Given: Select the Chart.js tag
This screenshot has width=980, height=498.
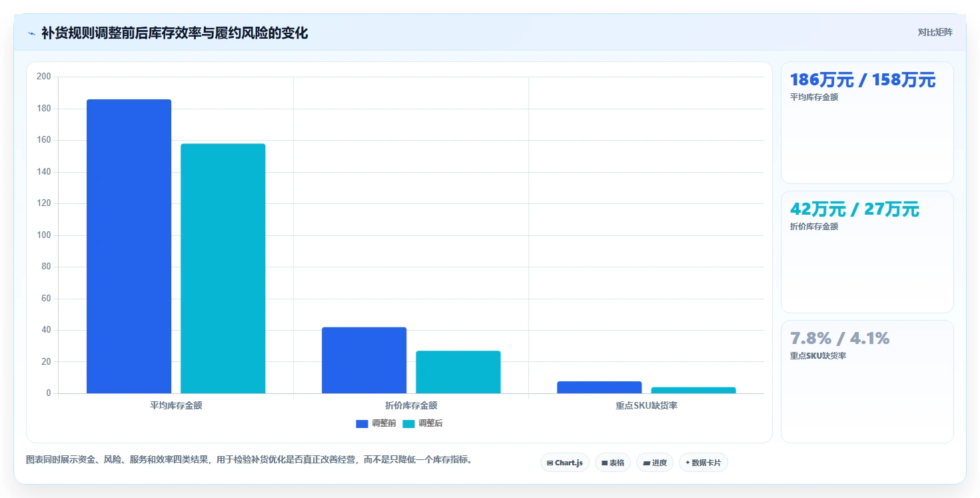Looking at the screenshot, I should coord(564,463).
